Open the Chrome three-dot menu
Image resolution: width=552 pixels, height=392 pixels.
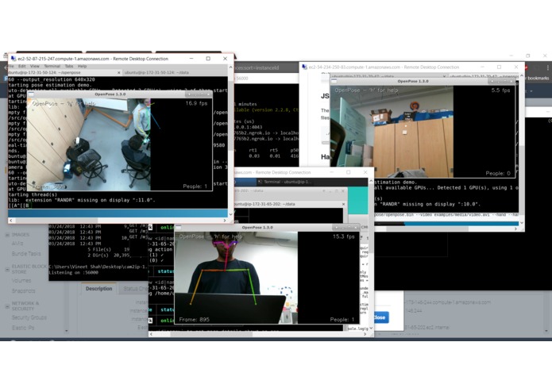(x=548, y=67)
